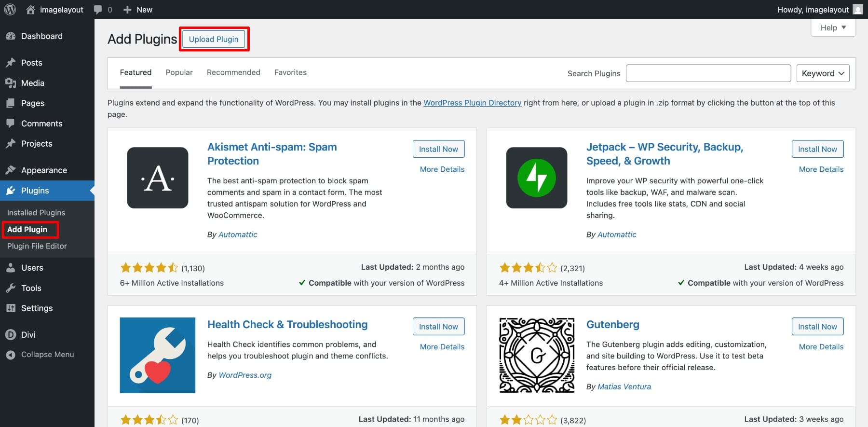Click the Health Check wrench logo
This screenshot has height=427, width=868.
[x=158, y=355]
